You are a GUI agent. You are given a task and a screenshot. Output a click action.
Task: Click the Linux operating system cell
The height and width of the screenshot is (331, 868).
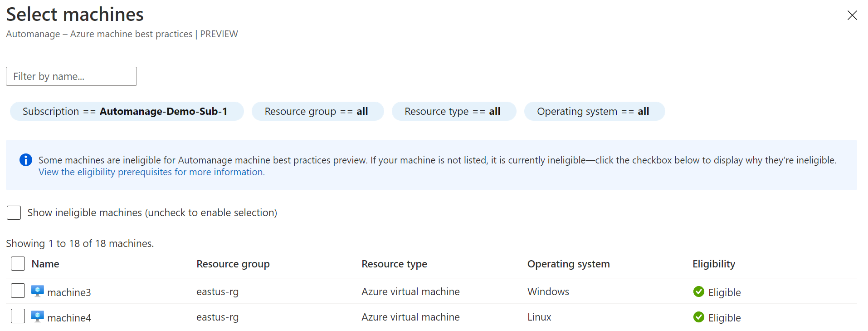tap(539, 317)
